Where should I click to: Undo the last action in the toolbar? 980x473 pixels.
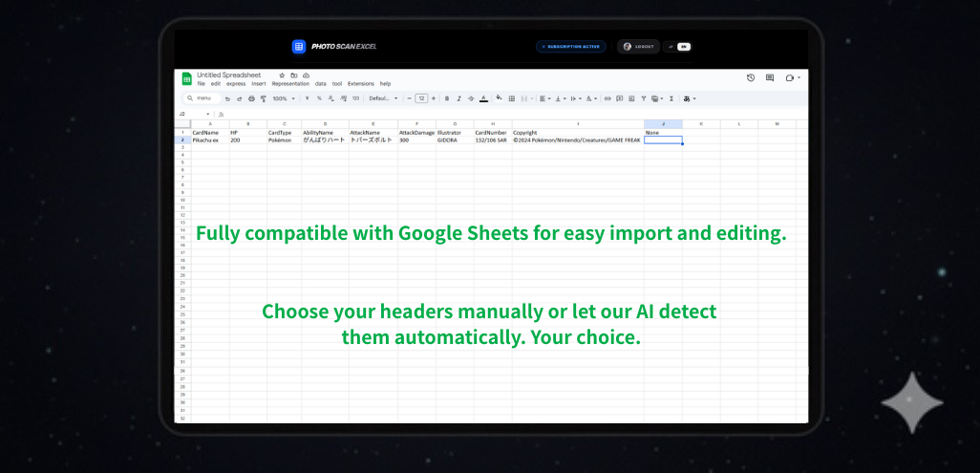click(227, 98)
